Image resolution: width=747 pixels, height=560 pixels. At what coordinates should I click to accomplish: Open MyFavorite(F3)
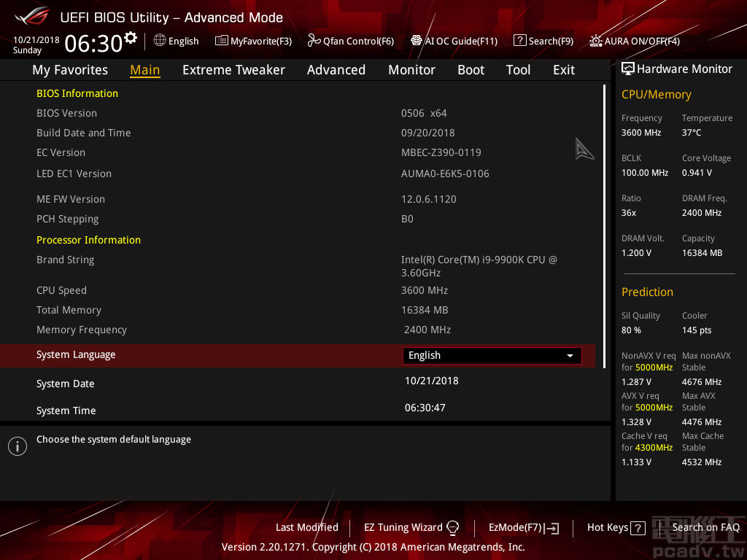coord(261,41)
